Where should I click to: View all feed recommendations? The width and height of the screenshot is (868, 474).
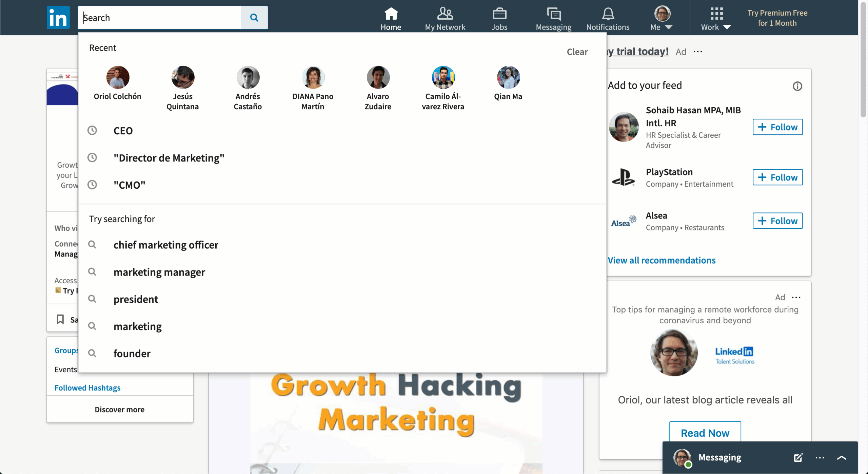click(x=662, y=260)
